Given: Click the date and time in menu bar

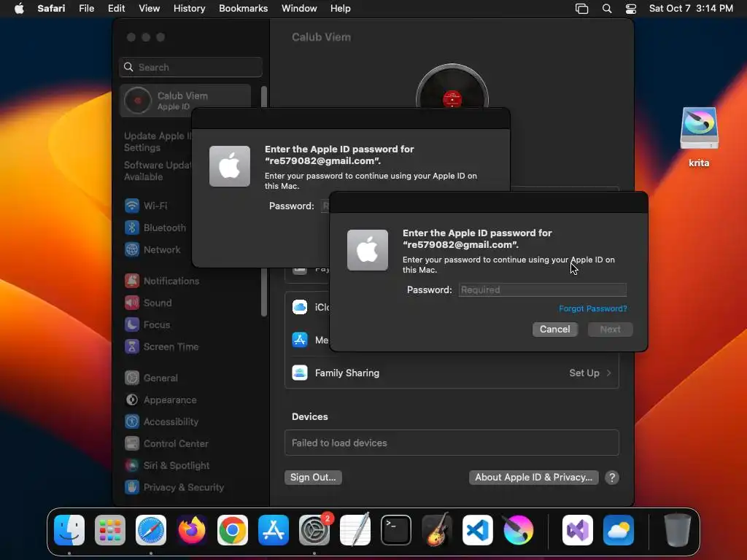Looking at the screenshot, I should tap(691, 9).
